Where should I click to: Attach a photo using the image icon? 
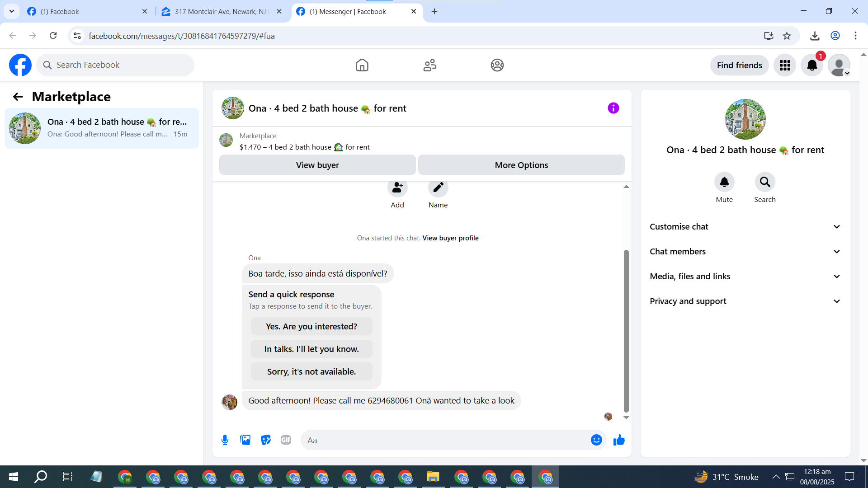click(x=245, y=440)
